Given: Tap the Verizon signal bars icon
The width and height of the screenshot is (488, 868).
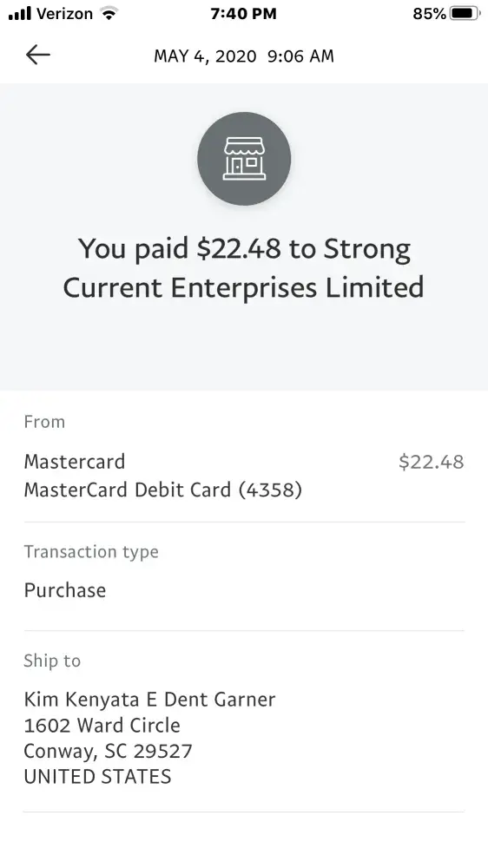Looking at the screenshot, I should pyautogui.click(x=20, y=14).
